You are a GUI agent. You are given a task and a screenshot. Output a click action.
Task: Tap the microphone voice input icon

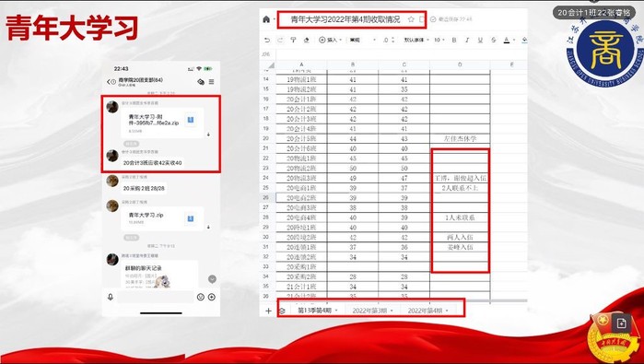(110, 297)
